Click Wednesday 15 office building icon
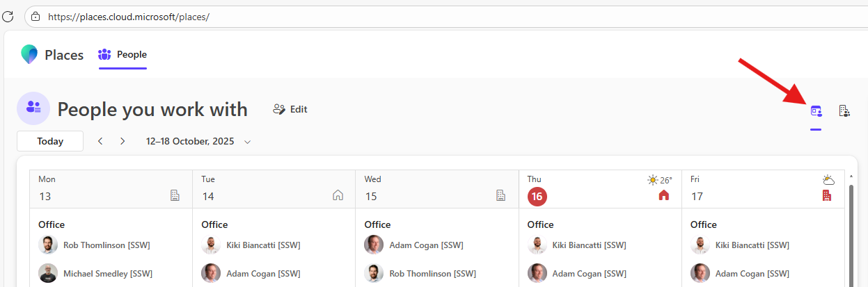Viewport: 868px width, 287px height. [x=501, y=196]
